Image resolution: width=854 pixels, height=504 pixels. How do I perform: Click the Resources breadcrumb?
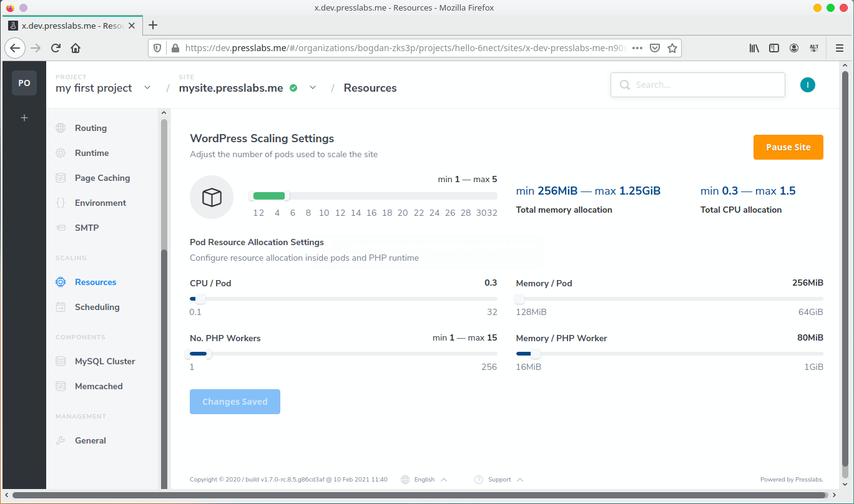pyautogui.click(x=370, y=88)
